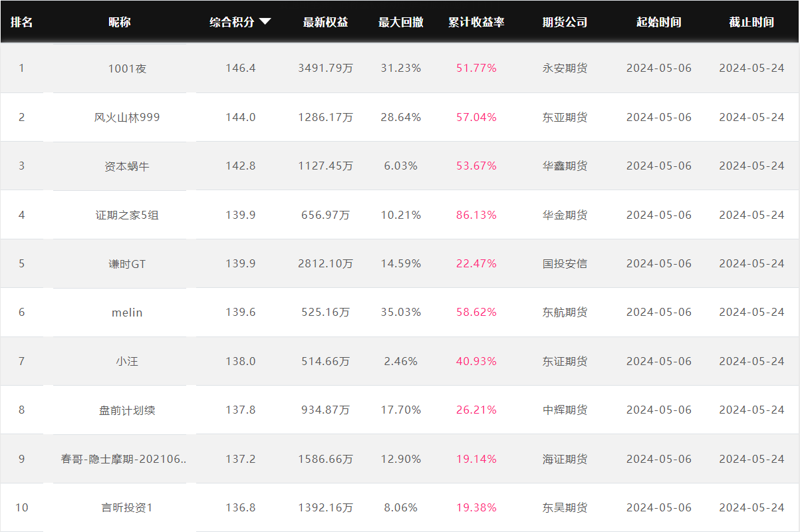Click equity value 1286.17万
This screenshot has height=532, width=800.
325,117
